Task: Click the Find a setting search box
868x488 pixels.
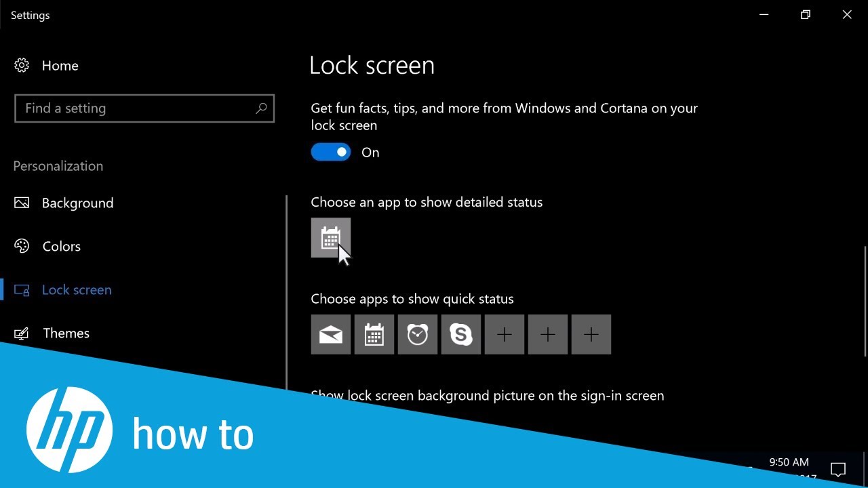Action: (x=144, y=108)
